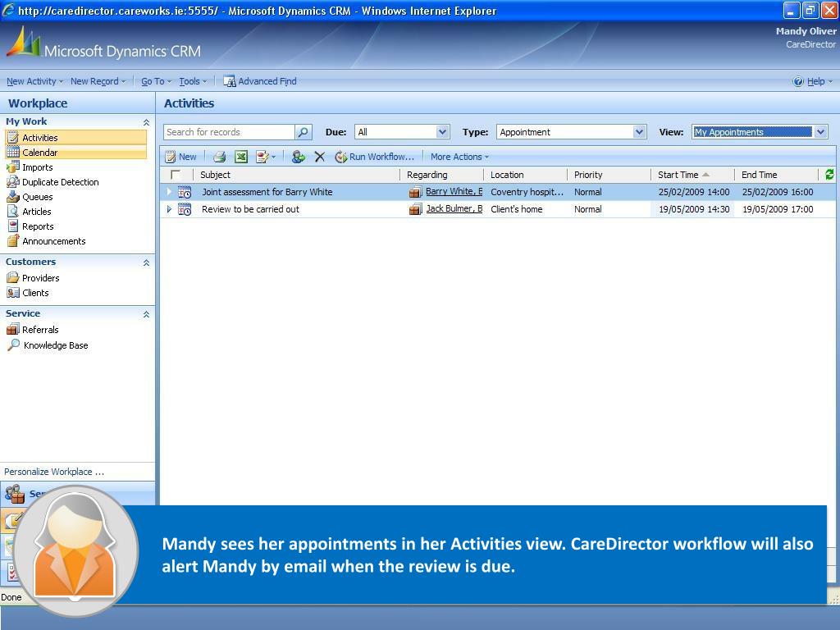Click the Help question mark icon
840x630 pixels.
[x=797, y=81]
